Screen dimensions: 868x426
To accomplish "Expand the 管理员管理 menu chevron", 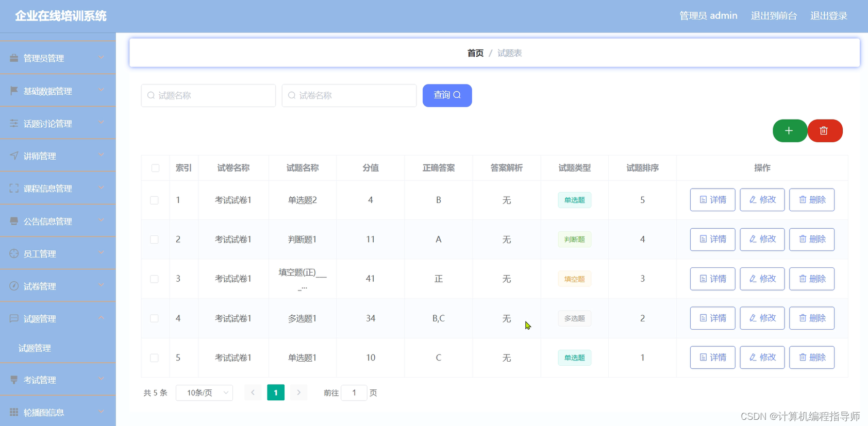I will click(x=102, y=57).
